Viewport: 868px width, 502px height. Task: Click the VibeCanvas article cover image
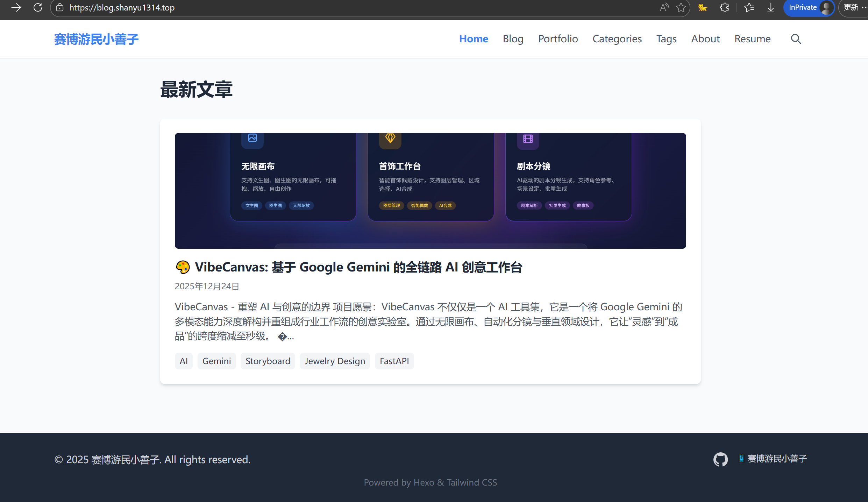(430, 191)
